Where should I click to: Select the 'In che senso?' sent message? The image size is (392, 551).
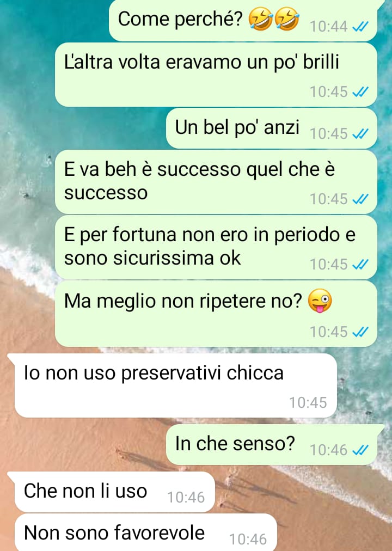(272, 445)
